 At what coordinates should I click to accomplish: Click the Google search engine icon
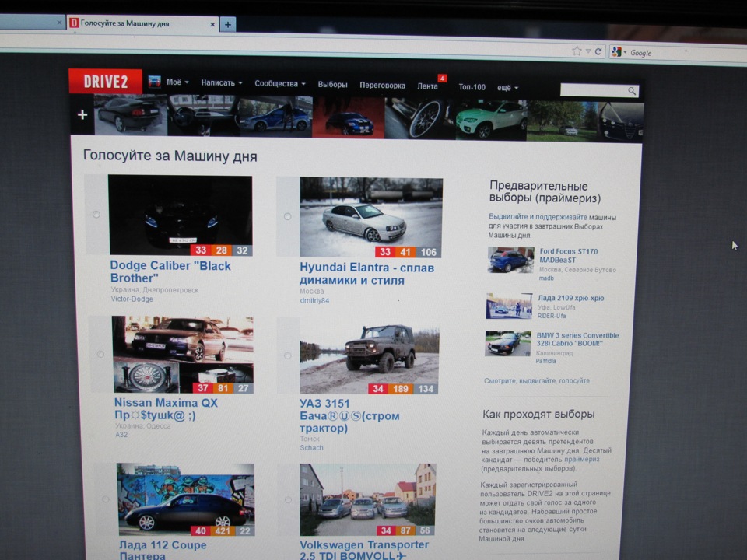click(x=616, y=52)
